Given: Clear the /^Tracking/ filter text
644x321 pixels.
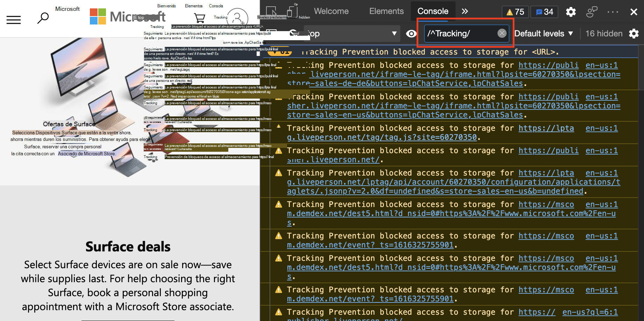Looking at the screenshot, I should (x=502, y=33).
